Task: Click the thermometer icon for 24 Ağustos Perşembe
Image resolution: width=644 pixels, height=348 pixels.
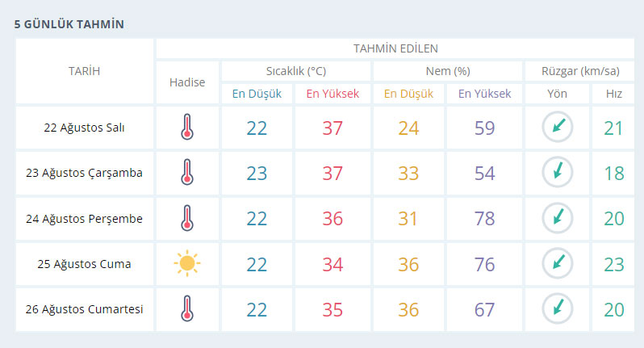Action: (187, 218)
